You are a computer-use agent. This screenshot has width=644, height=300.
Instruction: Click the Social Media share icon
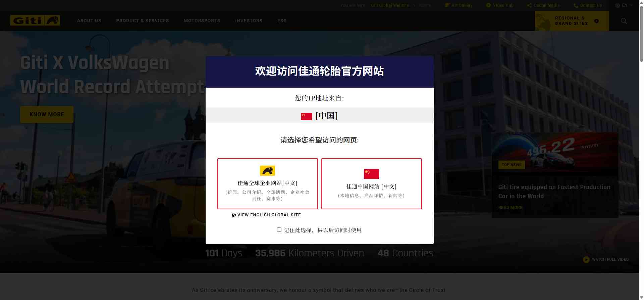pos(529,5)
